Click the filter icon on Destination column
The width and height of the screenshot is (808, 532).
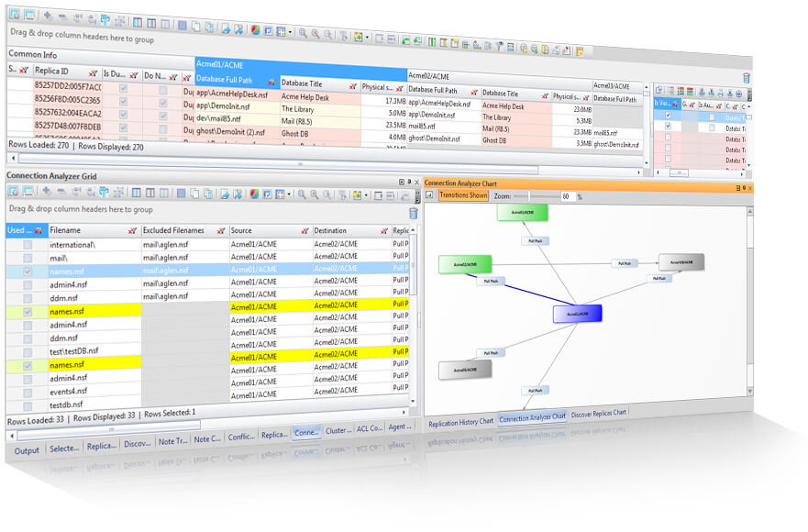click(384, 231)
